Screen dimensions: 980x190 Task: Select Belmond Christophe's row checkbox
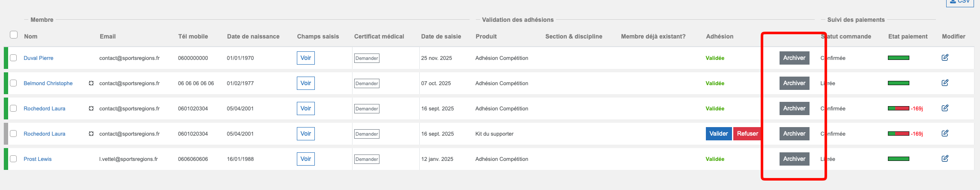click(x=14, y=83)
